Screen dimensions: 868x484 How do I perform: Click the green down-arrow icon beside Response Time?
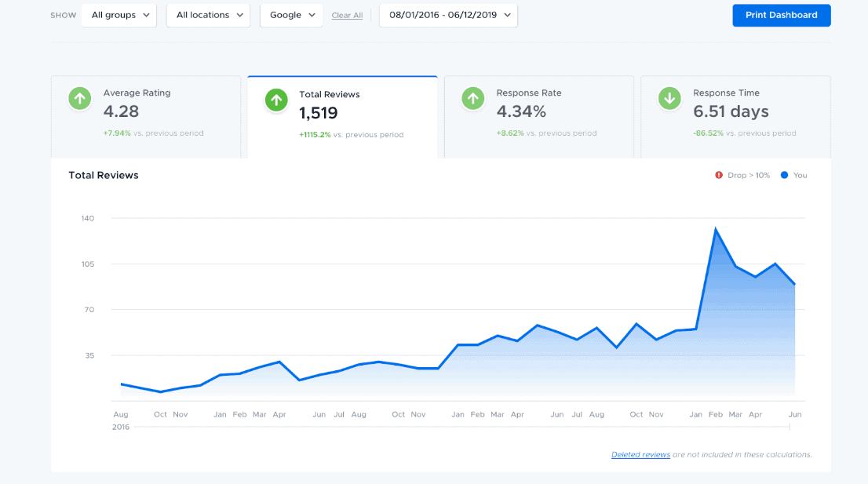coord(669,99)
